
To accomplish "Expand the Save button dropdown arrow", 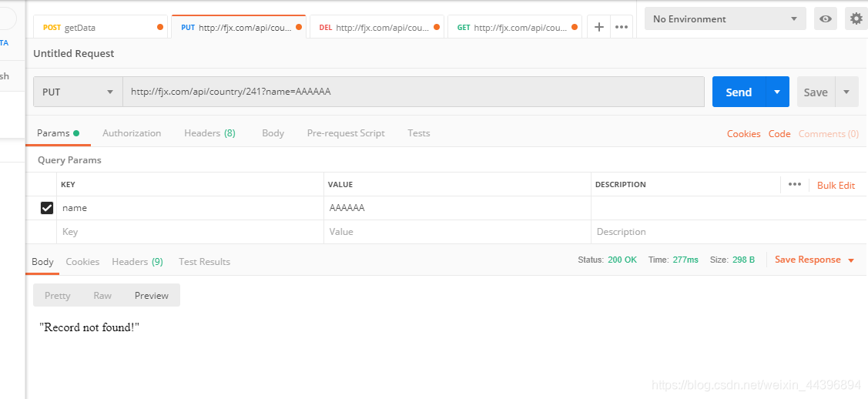I will (846, 92).
